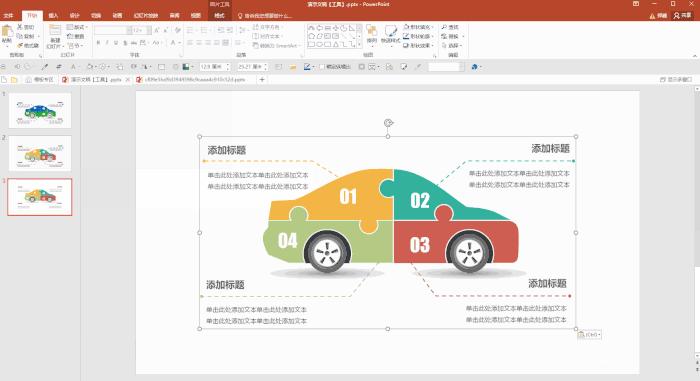
Task: Click the decrease indent icon
Action: (x=221, y=30)
